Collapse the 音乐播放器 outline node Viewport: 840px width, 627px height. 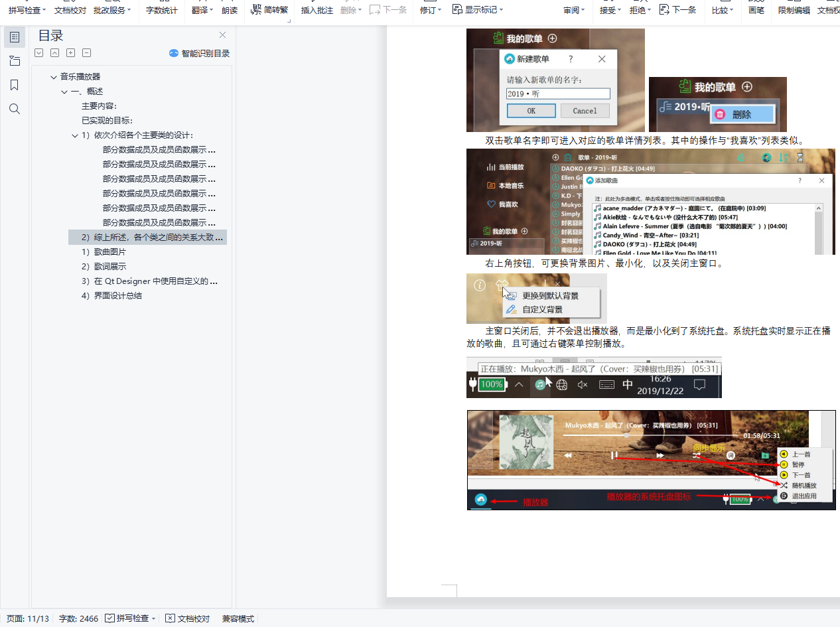[x=54, y=76]
